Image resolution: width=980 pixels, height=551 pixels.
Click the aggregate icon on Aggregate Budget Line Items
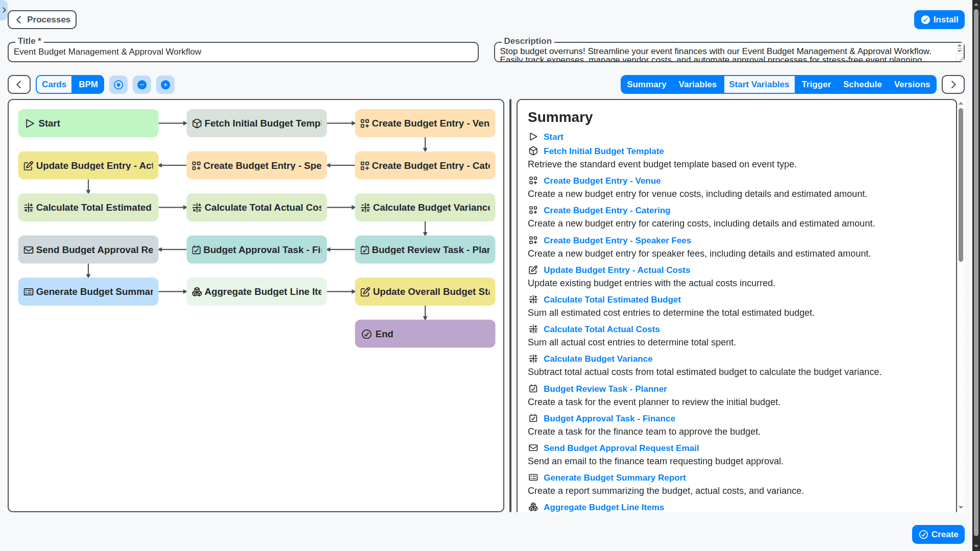197,291
